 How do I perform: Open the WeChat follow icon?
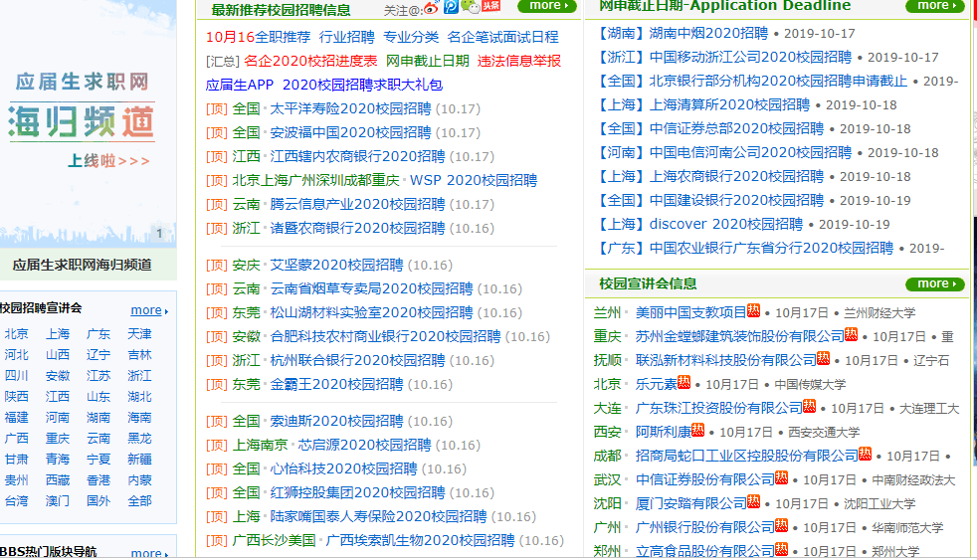point(471,7)
